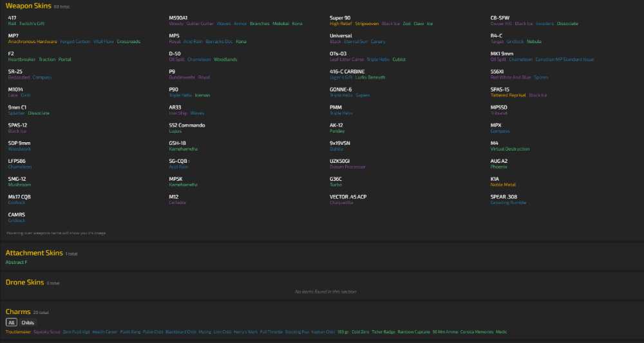Click the Woodlands skin under D-50
This screenshot has width=644, height=343.
pos(225,59)
